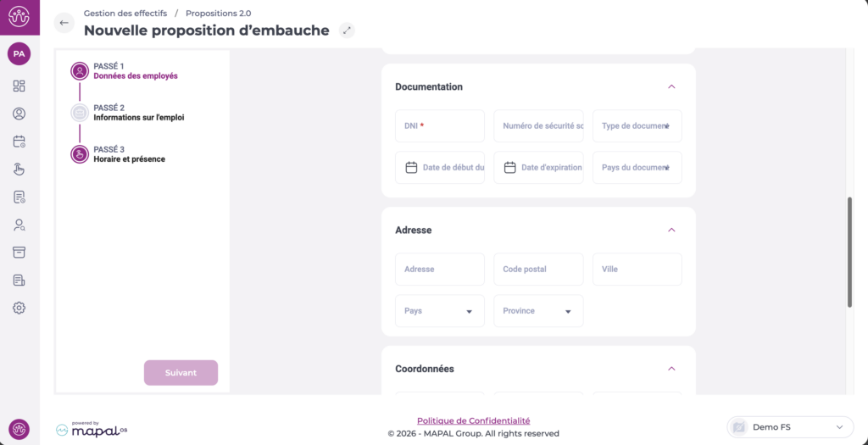
Task: Open the touch clock-in icon in sidebar
Action: pos(19,169)
